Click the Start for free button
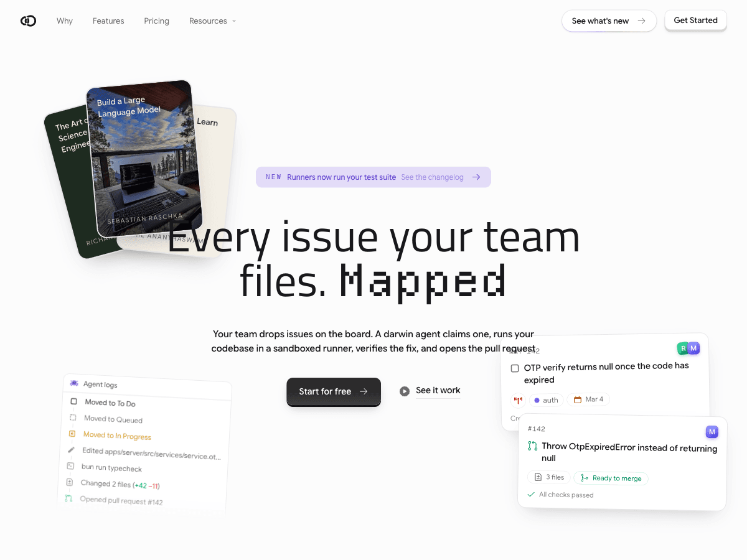The height and width of the screenshot is (560, 747). 334,391
